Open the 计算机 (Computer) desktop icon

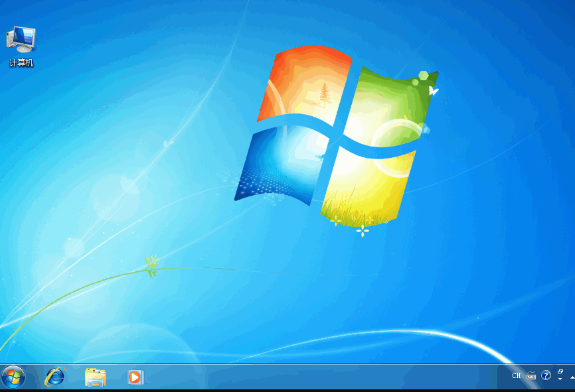[x=20, y=36]
